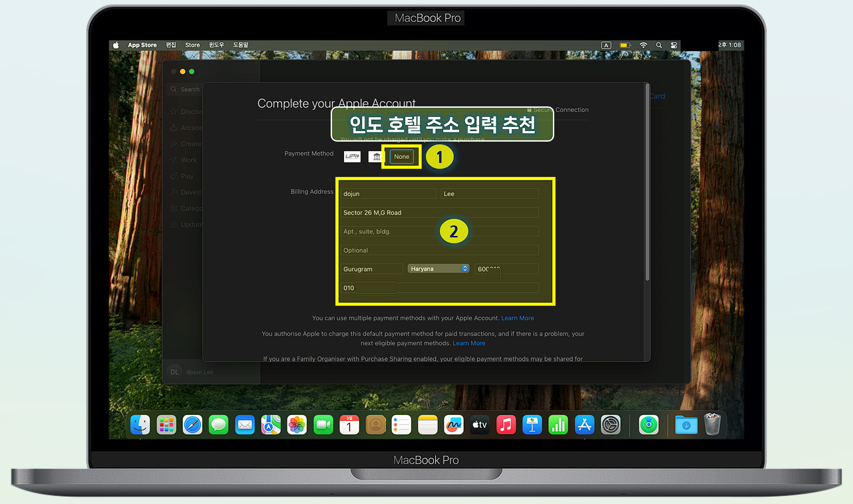Open Play in App Store sidebar

pos(182,176)
